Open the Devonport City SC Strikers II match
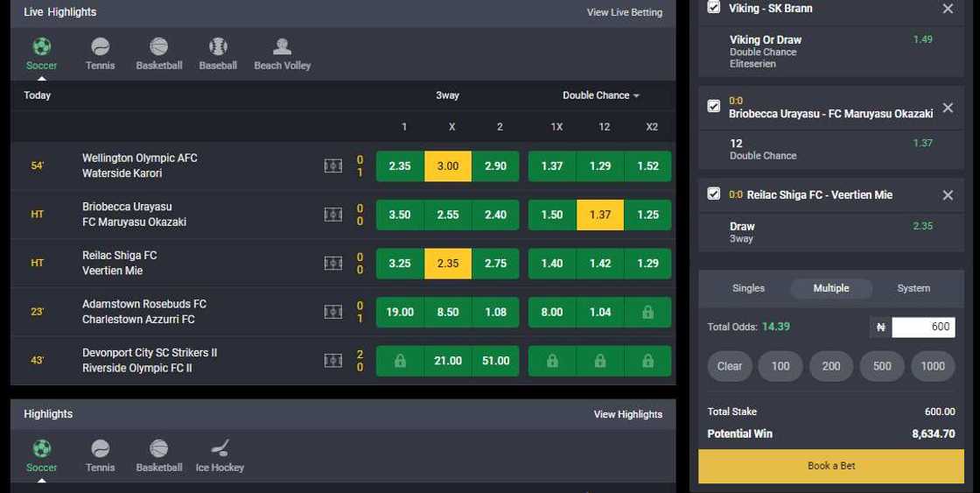 150,361
